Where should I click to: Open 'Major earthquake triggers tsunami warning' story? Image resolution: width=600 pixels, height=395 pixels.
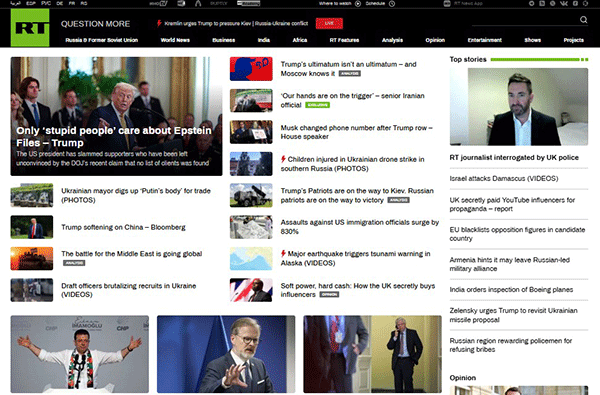[x=355, y=258]
